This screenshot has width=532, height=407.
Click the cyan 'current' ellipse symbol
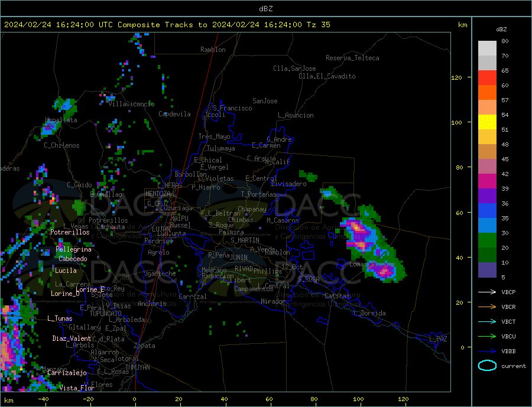[487, 366]
